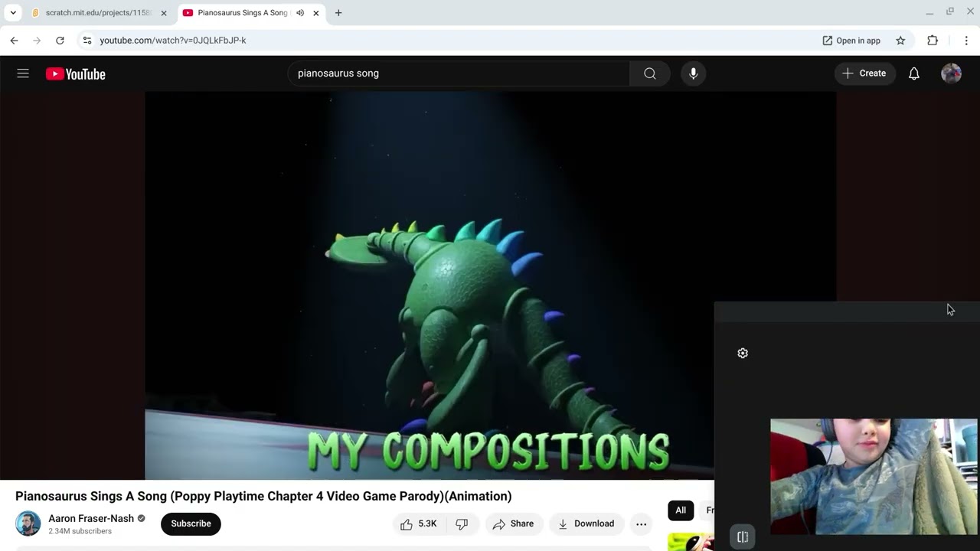Mute the Pianosaurus tab audio icon
The height and width of the screenshot is (551, 980).
tap(300, 13)
